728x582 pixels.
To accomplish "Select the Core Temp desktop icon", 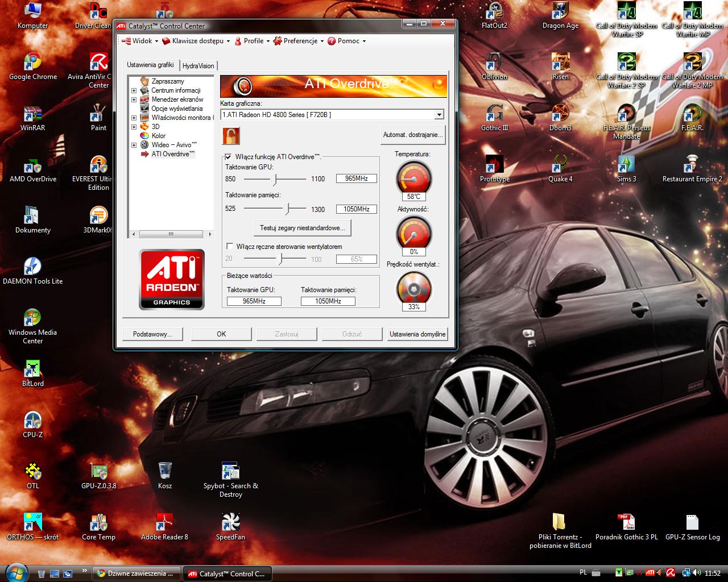I will pos(98,527).
